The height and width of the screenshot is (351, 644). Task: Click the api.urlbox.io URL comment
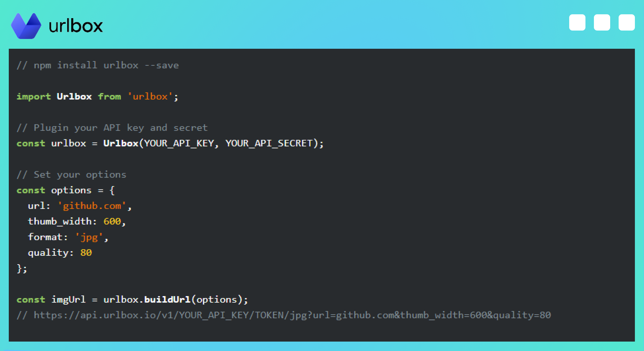(284, 315)
